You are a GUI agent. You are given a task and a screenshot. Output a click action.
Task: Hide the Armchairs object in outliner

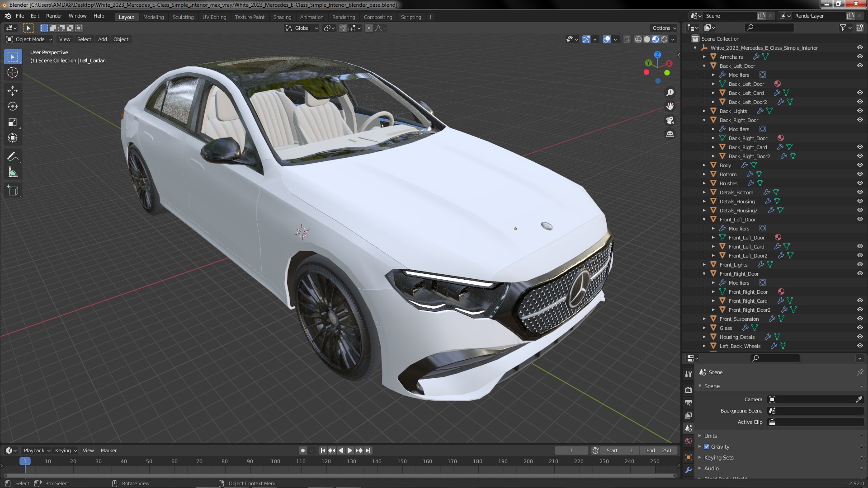point(859,57)
